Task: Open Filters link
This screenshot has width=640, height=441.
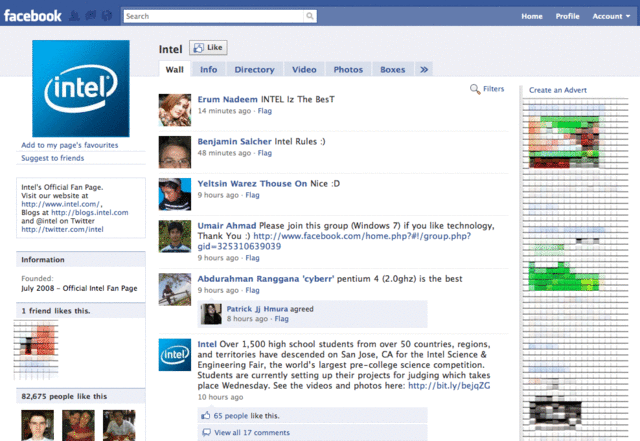Action: pyautogui.click(x=493, y=89)
